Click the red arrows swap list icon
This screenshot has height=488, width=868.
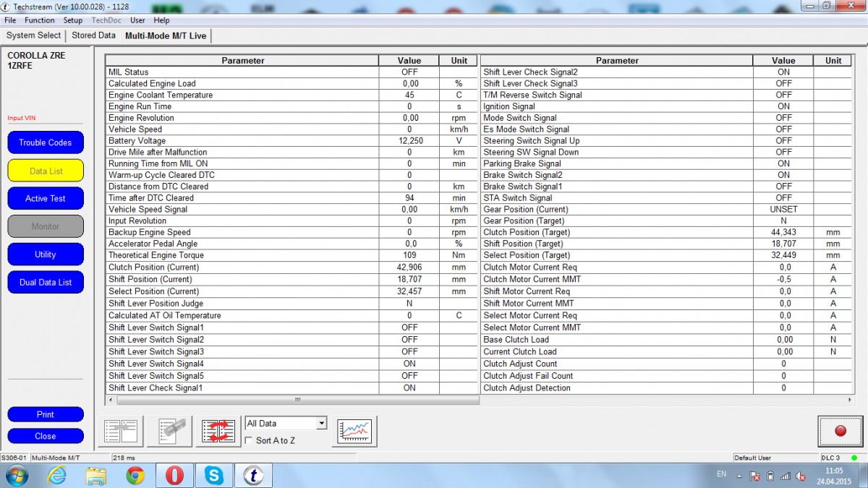pyautogui.click(x=218, y=431)
